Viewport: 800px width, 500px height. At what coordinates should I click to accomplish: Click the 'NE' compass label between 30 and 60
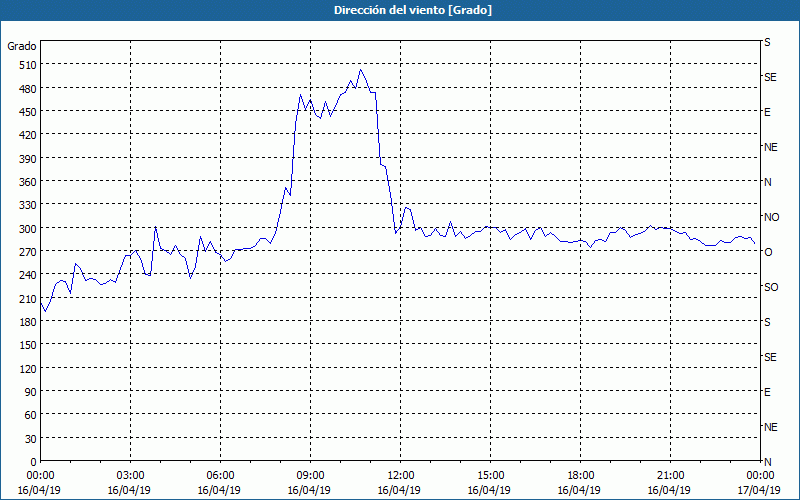[x=770, y=427]
